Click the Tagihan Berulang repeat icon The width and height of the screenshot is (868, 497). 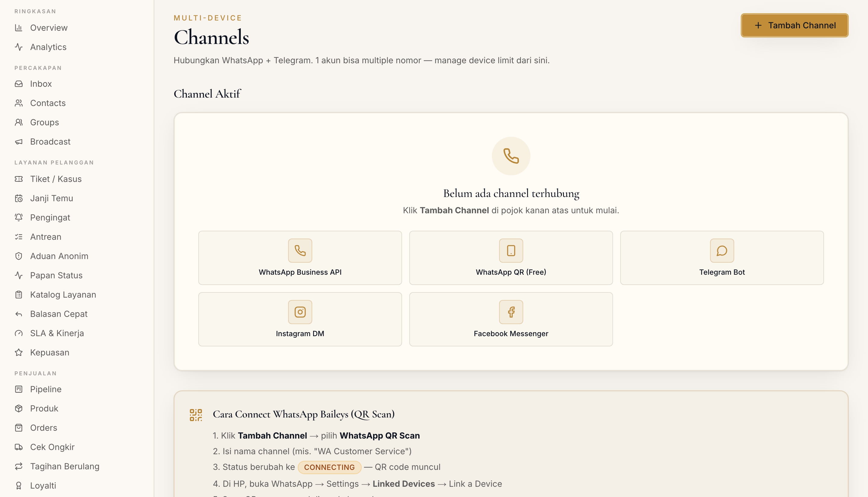(19, 467)
